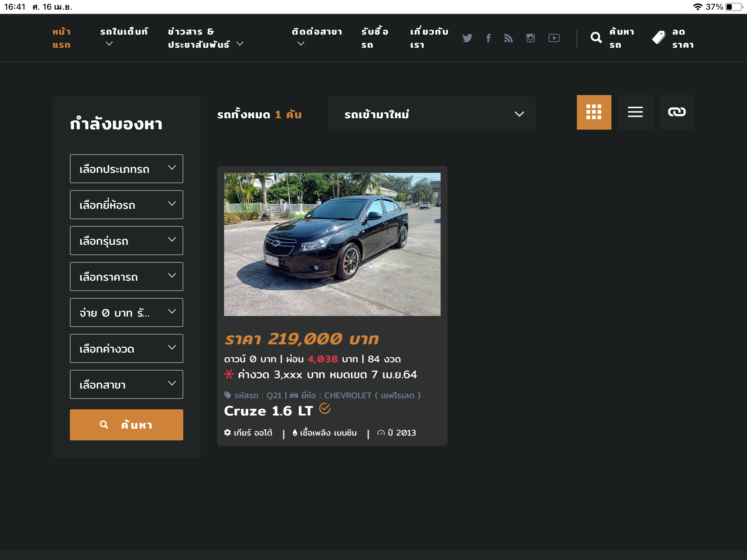Open the Twitter social icon
The height and width of the screenshot is (560, 747).
[467, 38]
